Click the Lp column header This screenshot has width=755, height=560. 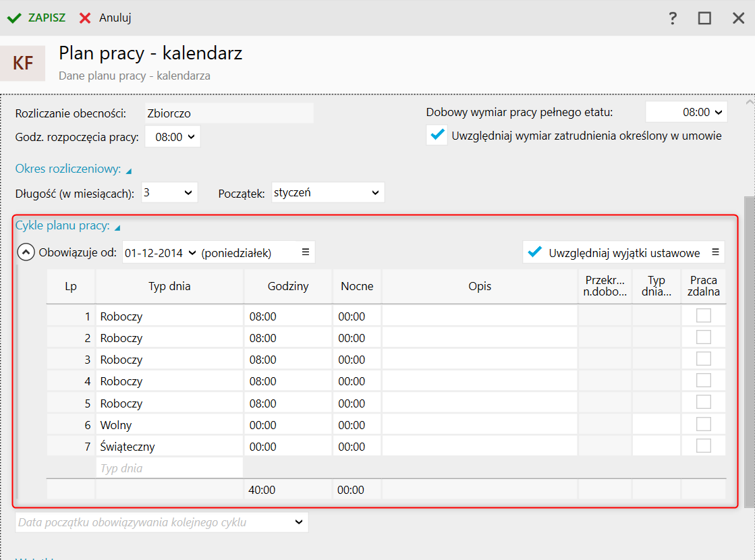[71, 286]
